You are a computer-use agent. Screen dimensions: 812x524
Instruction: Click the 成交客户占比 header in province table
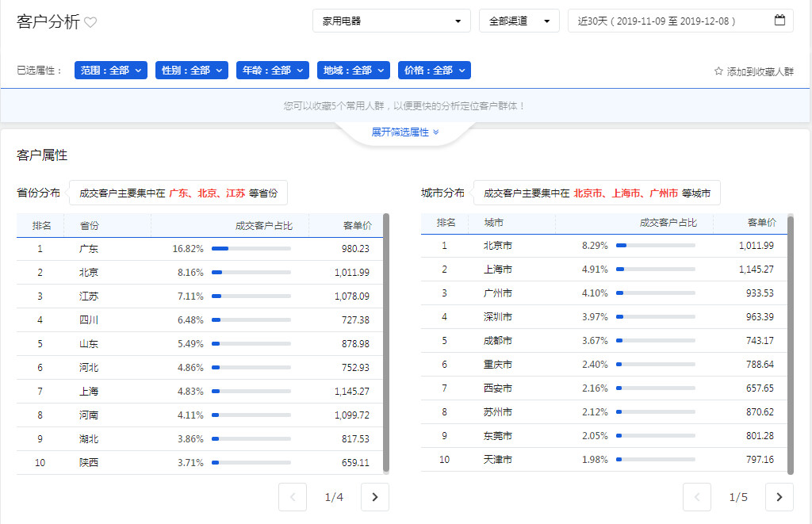point(264,226)
